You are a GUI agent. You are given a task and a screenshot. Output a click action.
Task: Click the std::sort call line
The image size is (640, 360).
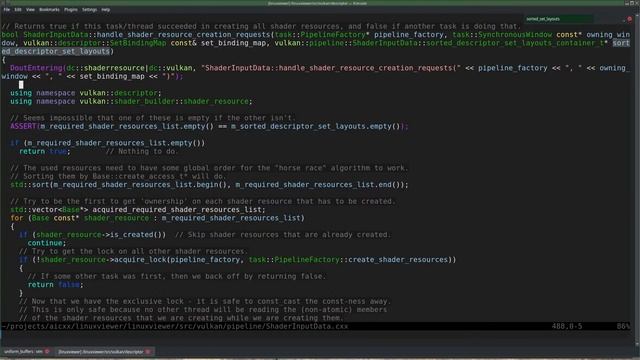pos(209,184)
